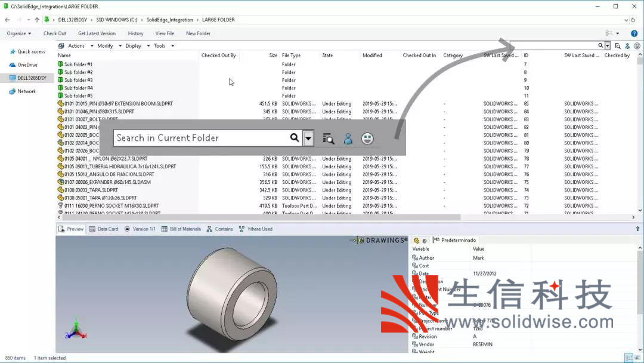Go up one folder level with the up arrow
This screenshot has height=363, width=644.
click(x=37, y=20)
